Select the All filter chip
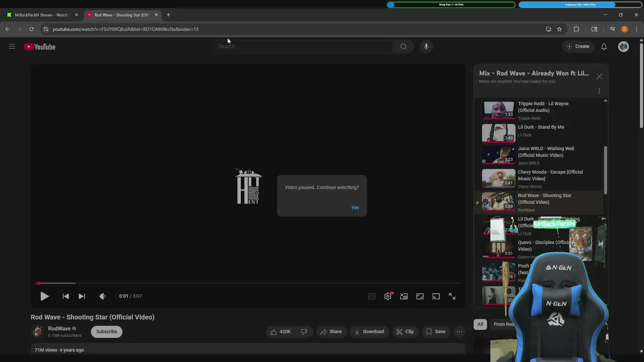Viewport: 644px width, 362px height. click(x=480, y=324)
